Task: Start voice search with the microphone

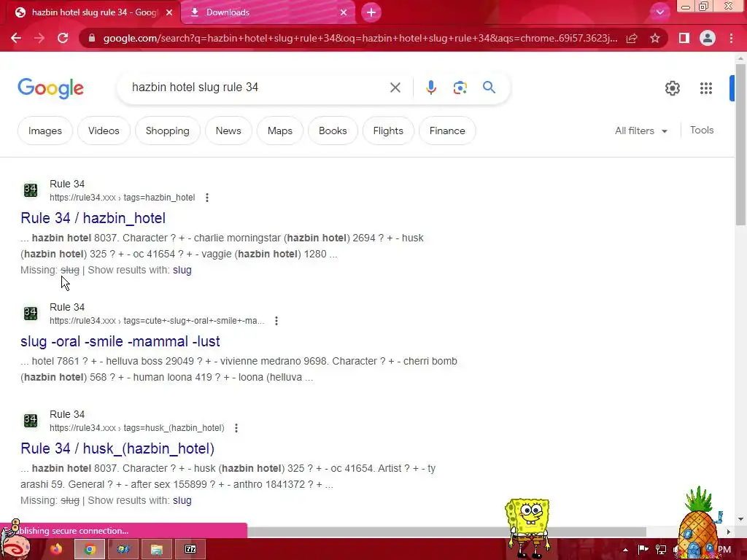Action: point(430,87)
